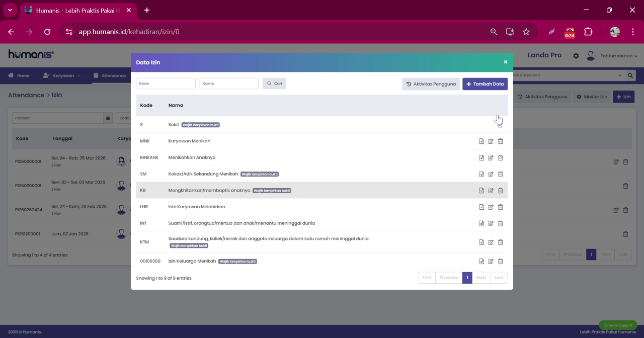Click Previous in dialog pagination
644x338 pixels.
[449, 278]
